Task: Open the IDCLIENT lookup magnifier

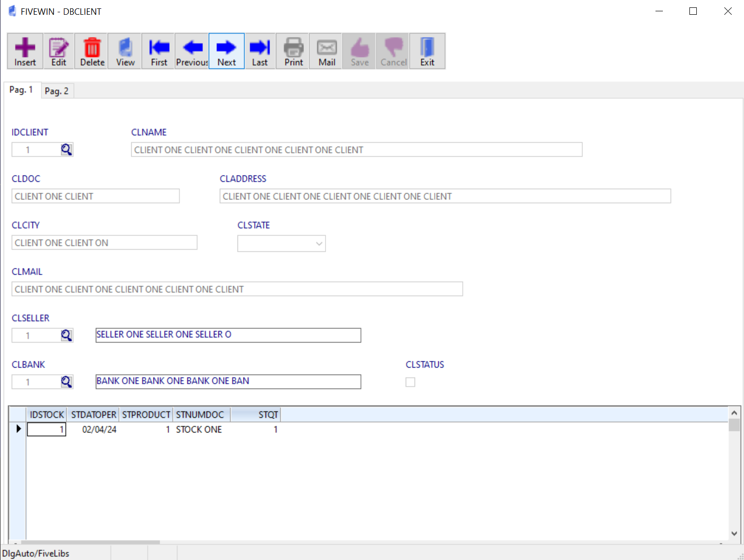Action: (66, 149)
